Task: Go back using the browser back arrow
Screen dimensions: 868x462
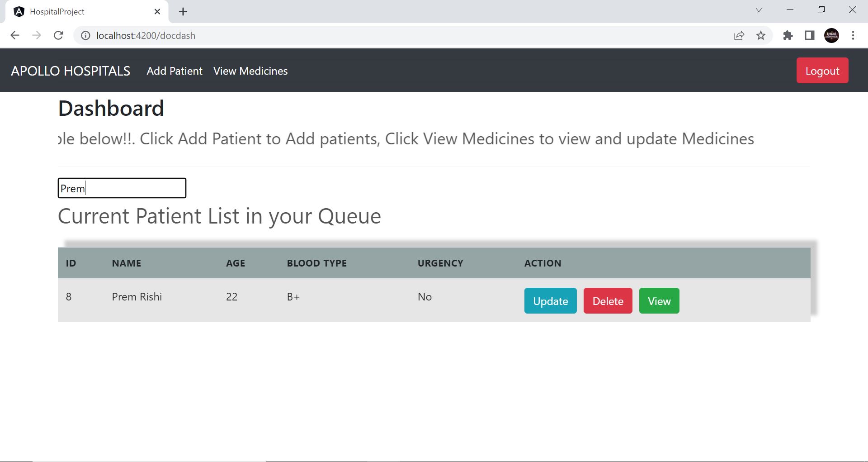Action: [x=15, y=35]
